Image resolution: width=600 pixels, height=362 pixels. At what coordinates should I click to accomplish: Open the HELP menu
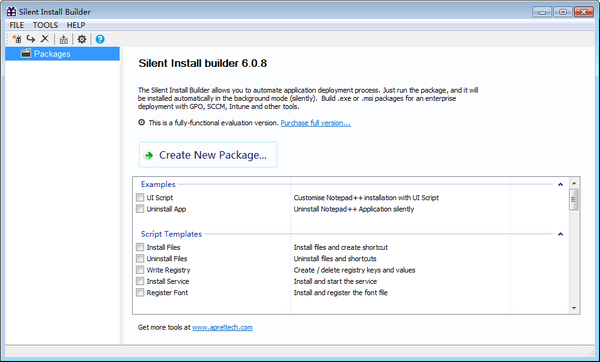76,25
